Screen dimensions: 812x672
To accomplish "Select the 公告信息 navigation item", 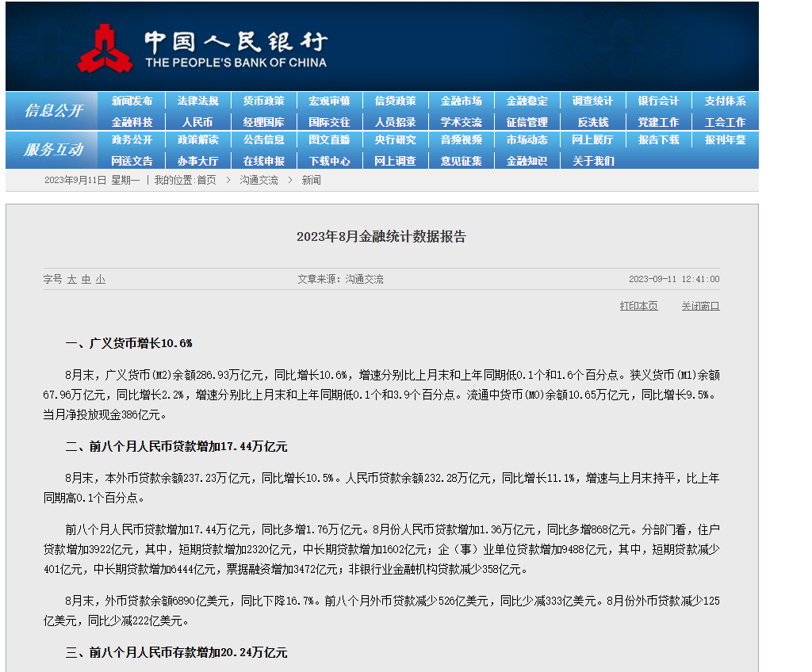I will click(x=263, y=140).
